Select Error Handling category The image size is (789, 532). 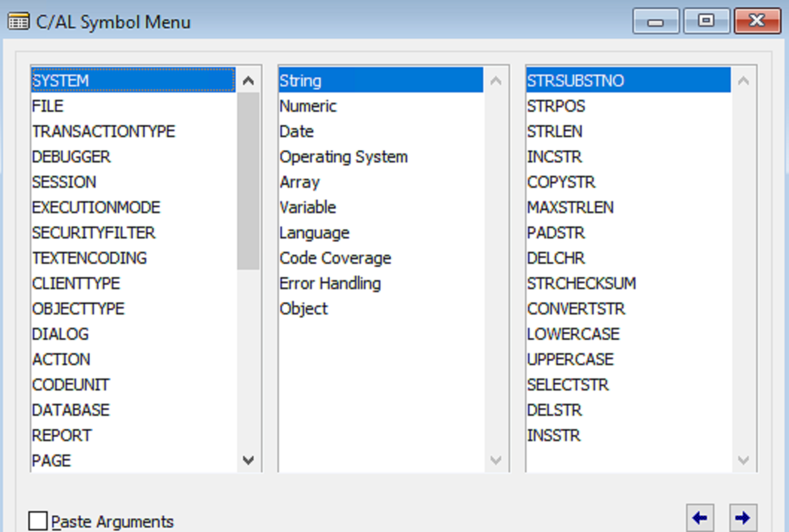point(381,283)
